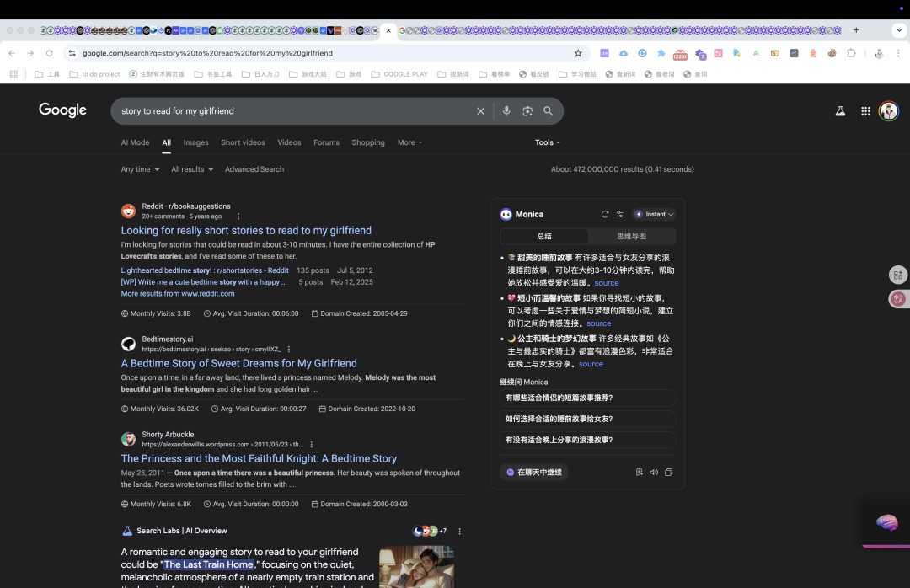This screenshot has height=588, width=910.
Task: Clear the search box with the X icon
Action: pos(480,111)
